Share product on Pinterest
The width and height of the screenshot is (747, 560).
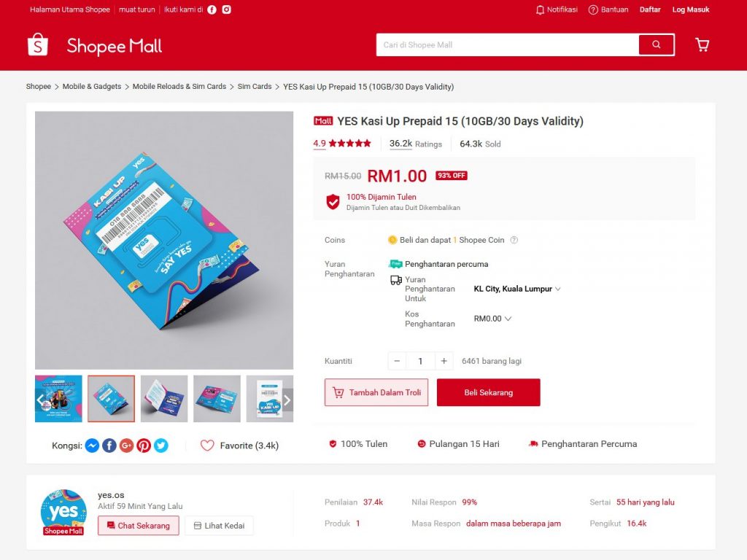pos(144,446)
